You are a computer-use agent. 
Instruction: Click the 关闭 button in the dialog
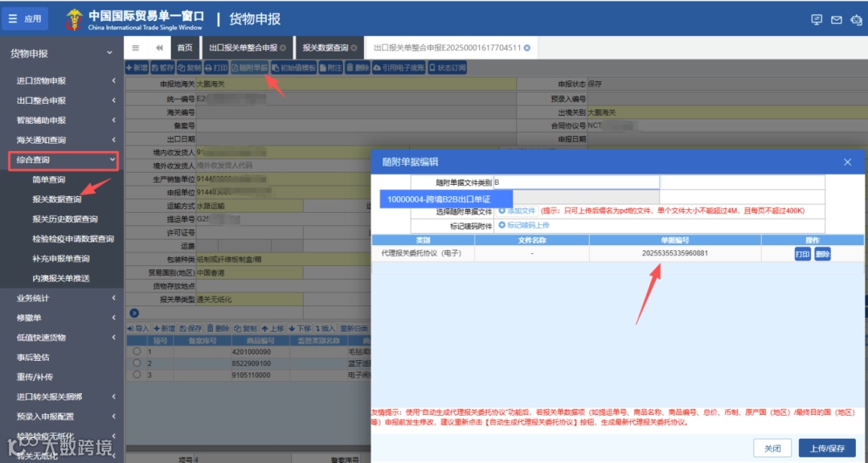click(773, 449)
